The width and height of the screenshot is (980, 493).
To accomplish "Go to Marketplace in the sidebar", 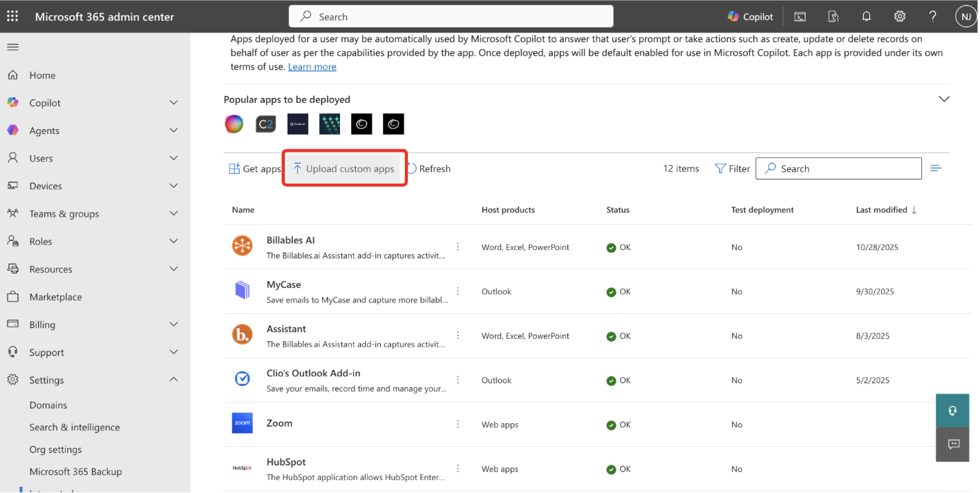I will pyautogui.click(x=55, y=297).
